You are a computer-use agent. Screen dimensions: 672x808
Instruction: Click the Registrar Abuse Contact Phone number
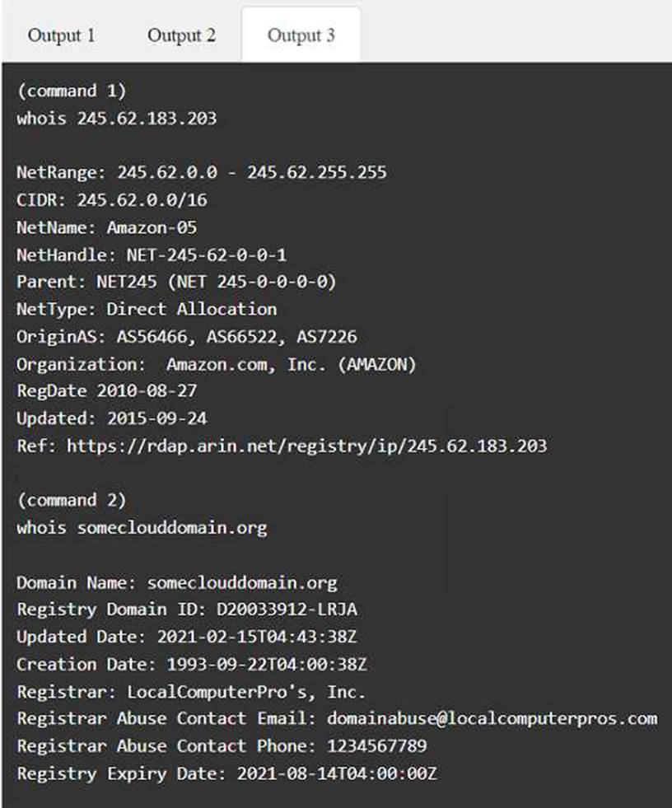(376, 745)
